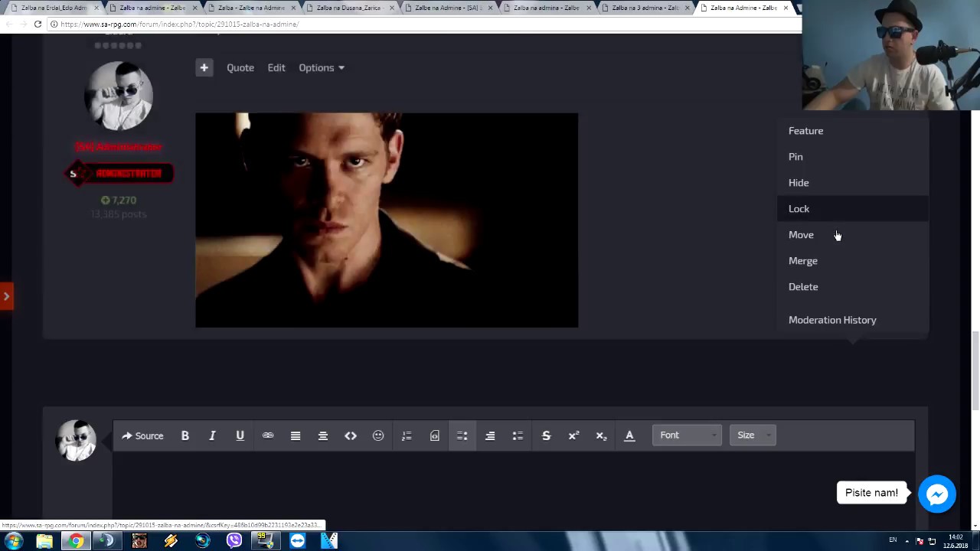The width and height of the screenshot is (980, 551).
Task: Open TeamViewer from the taskbar
Action: (297, 541)
